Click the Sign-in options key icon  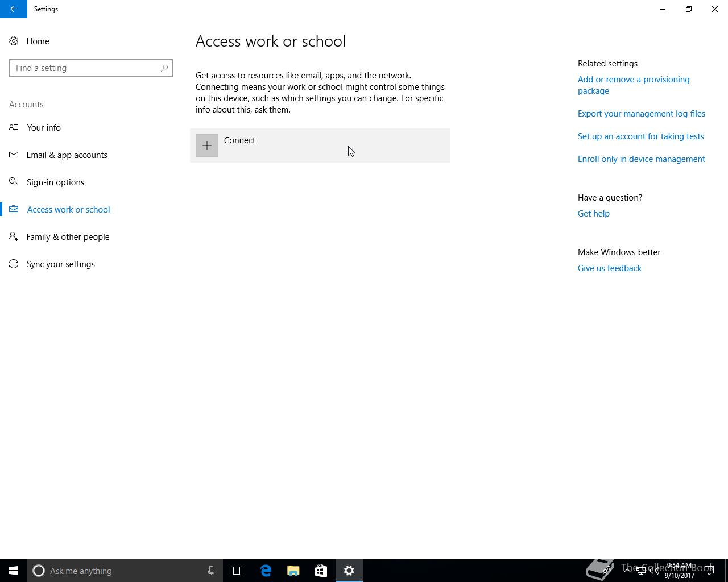(x=14, y=182)
